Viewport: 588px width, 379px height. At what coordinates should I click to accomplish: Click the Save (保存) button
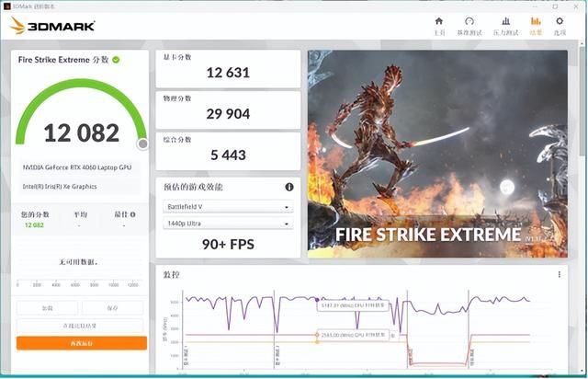112,308
